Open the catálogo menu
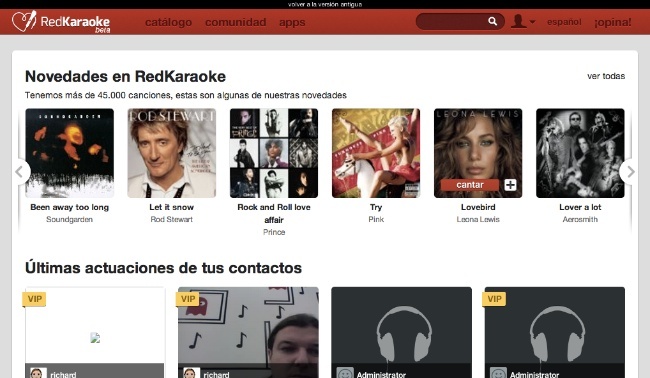The width and height of the screenshot is (650, 378). 168,22
